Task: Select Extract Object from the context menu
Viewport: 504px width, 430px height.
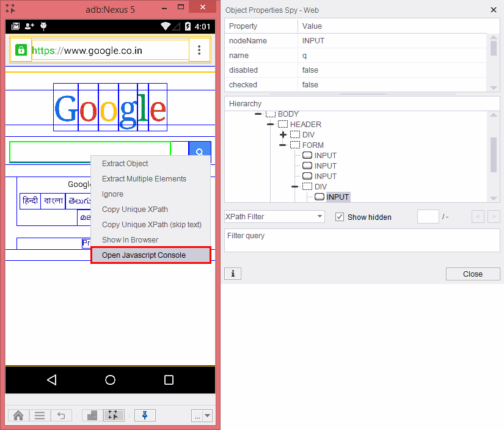Action: 125,164
